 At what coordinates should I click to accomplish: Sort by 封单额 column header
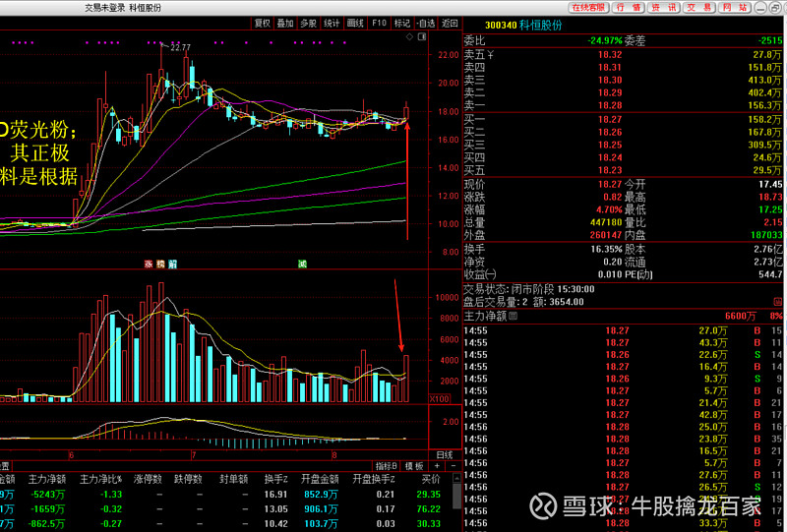(x=234, y=479)
